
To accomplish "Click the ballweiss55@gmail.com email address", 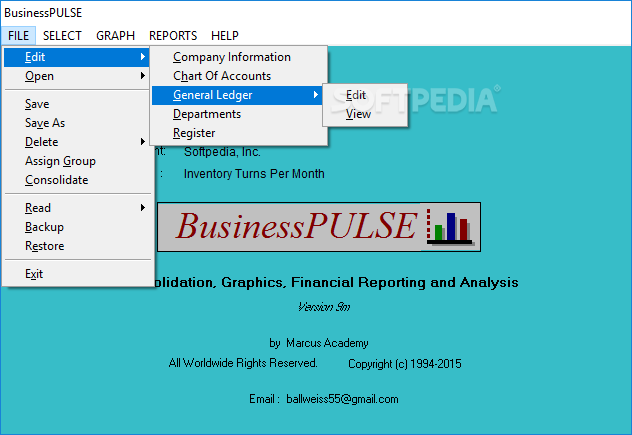I will point(342,399).
